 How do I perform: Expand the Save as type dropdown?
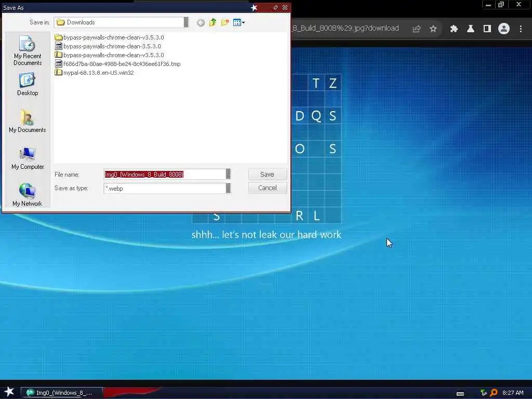[228, 188]
